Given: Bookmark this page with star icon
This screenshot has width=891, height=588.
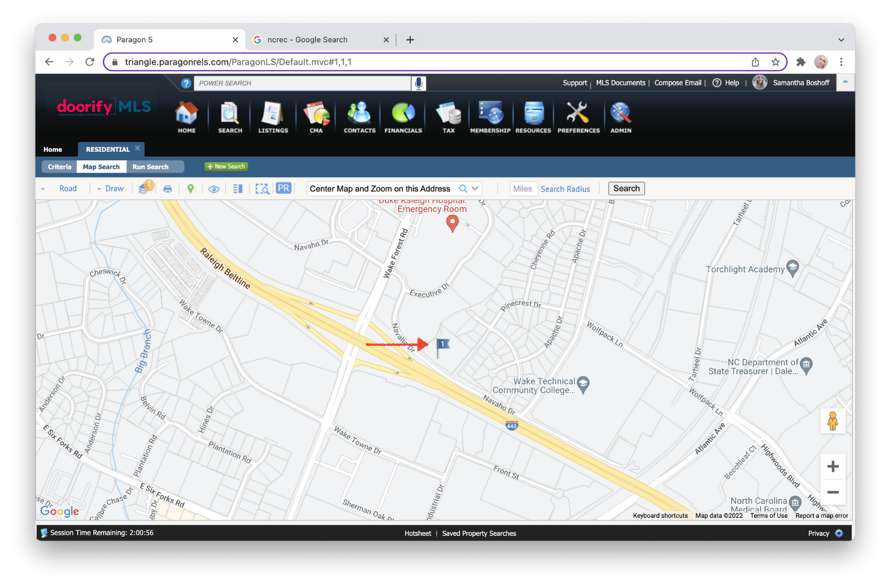Looking at the screenshot, I should [x=776, y=62].
